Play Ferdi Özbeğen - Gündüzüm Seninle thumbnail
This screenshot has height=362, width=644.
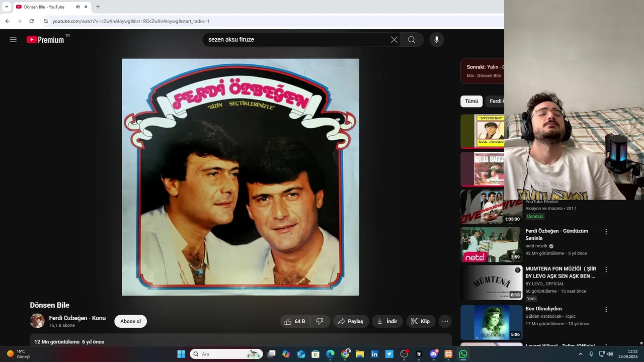[x=491, y=244]
